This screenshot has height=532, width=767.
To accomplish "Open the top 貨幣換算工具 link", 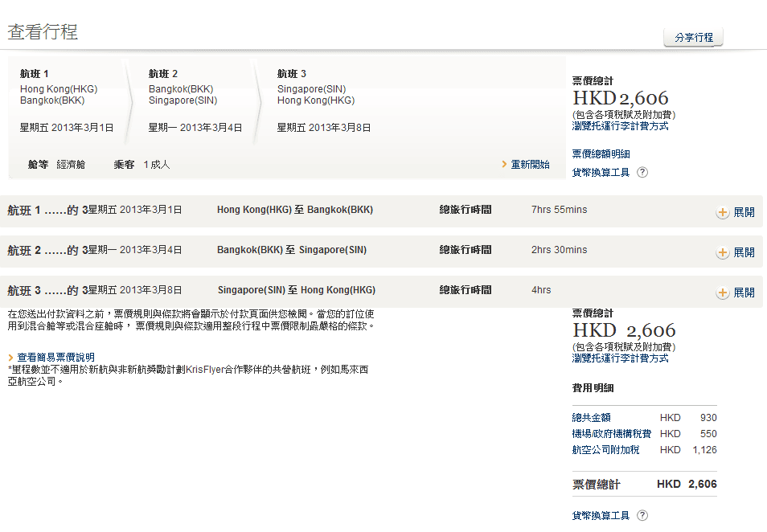I will tap(601, 172).
